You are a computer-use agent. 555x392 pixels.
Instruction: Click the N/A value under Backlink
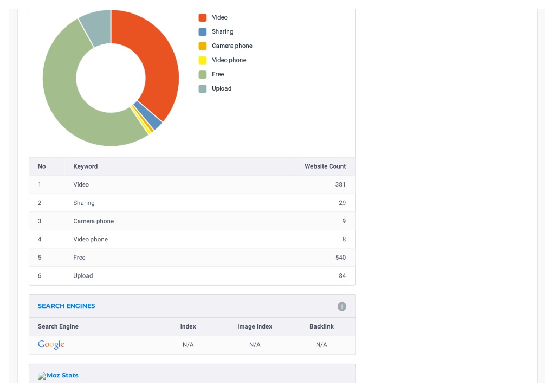[321, 344]
